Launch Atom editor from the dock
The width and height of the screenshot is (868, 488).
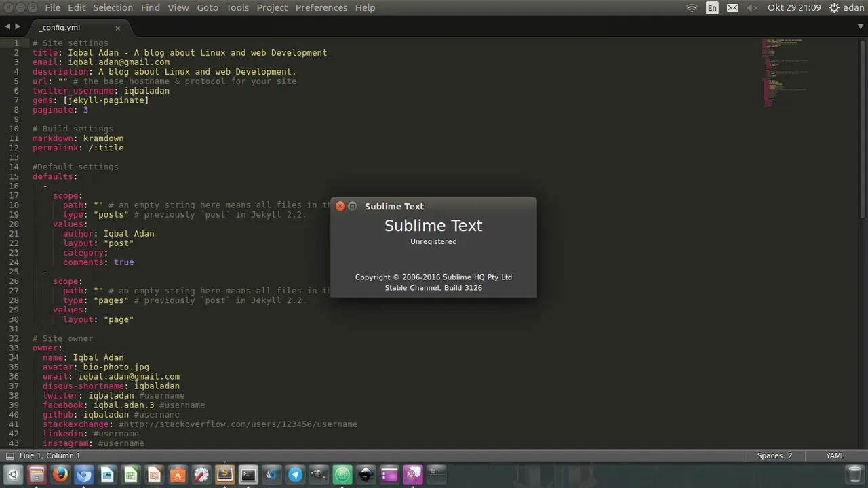coord(342,474)
